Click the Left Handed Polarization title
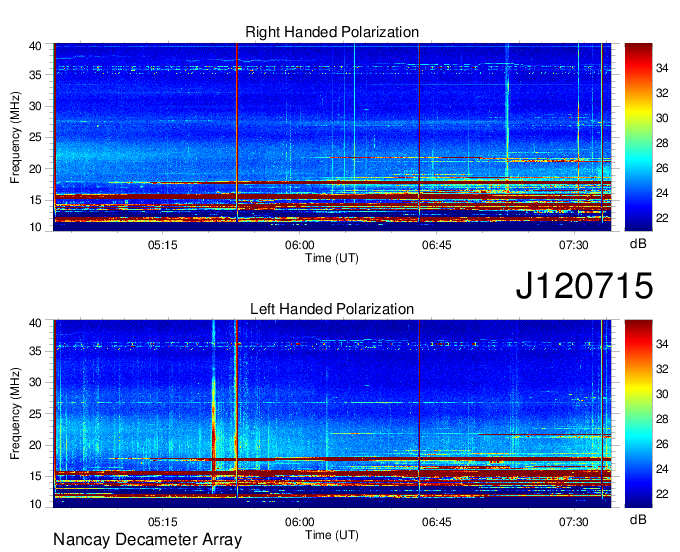 click(332, 309)
